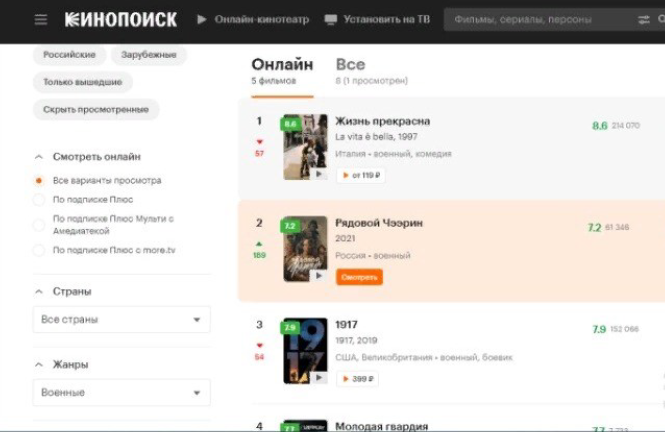Viewport: 665px width, 432px height.
Task: Open the Все страны dropdown
Action: 122,319
